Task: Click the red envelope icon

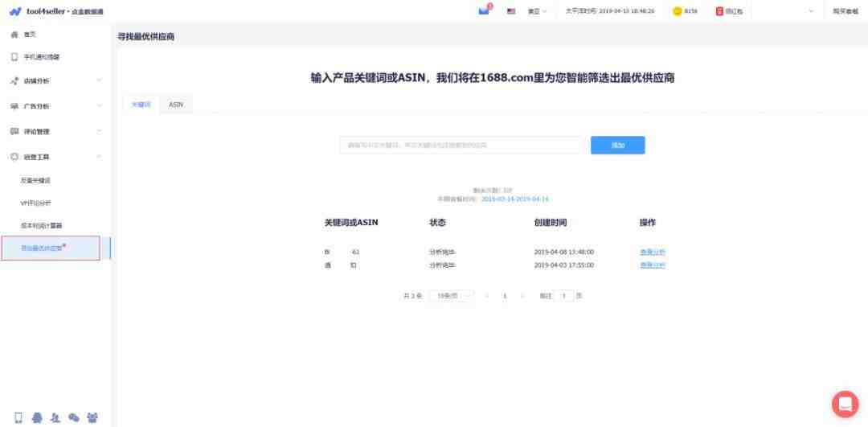Action: pos(719,11)
